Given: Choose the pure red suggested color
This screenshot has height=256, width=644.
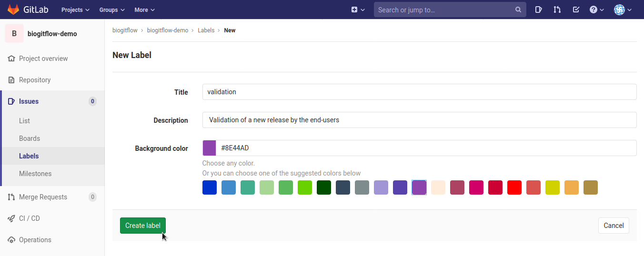Looking at the screenshot, I should [x=514, y=187].
